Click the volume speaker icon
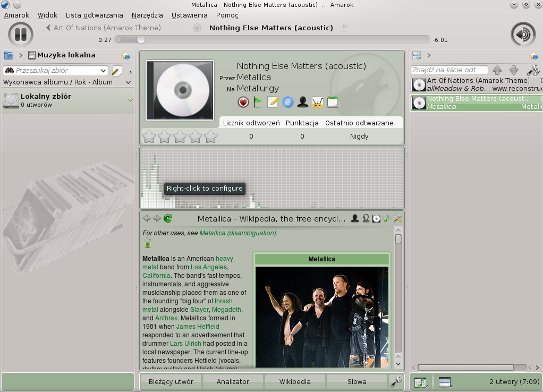 tap(523, 35)
